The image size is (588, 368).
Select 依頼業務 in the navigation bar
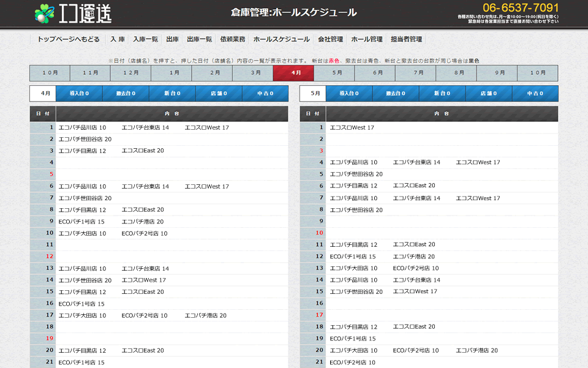pos(233,39)
